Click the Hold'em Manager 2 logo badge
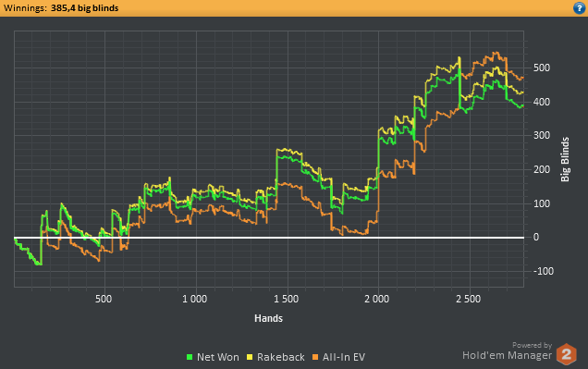 (x=566, y=354)
